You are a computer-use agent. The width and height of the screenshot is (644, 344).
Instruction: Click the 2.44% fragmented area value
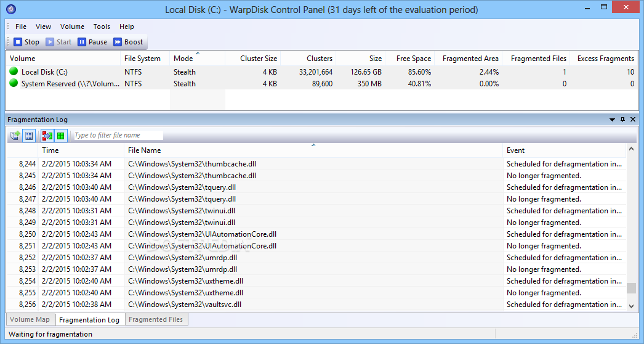click(x=489, y=72)
